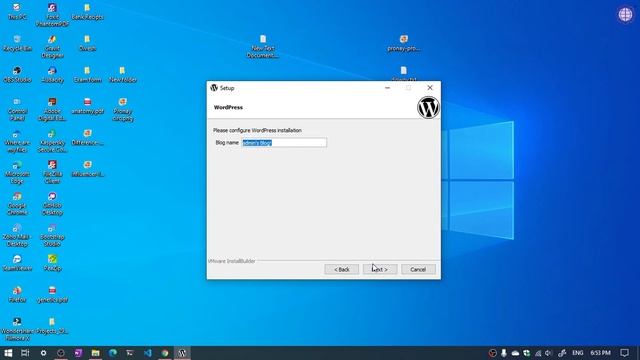Select the Audacity desktop shortcut
The width and height of the screenshot is (640, 360).
click(52, 75)
